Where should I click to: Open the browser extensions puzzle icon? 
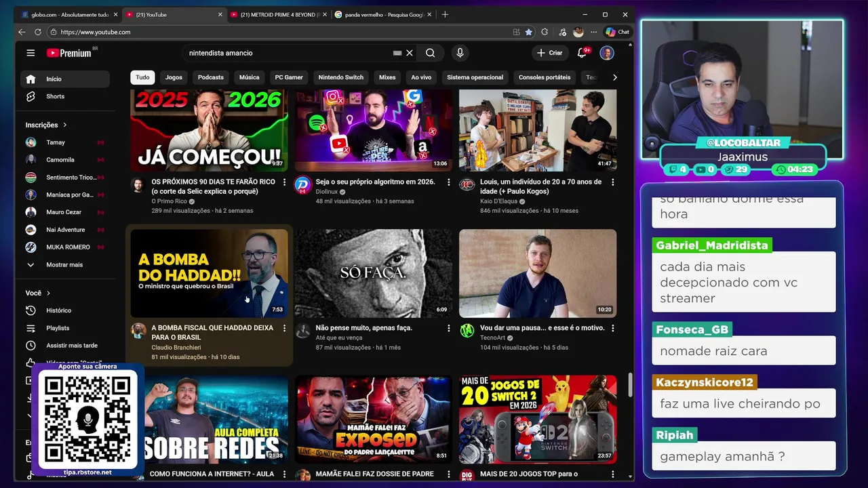click(545, 32)
